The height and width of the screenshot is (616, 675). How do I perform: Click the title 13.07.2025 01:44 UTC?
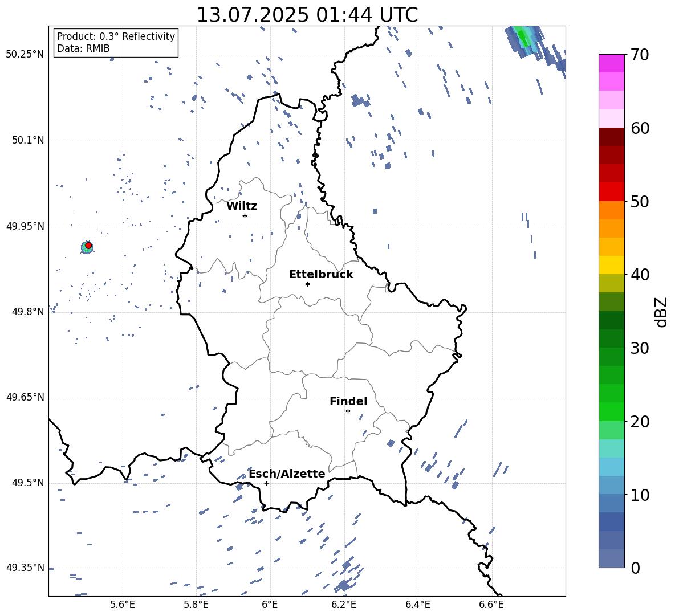point(307,15)
